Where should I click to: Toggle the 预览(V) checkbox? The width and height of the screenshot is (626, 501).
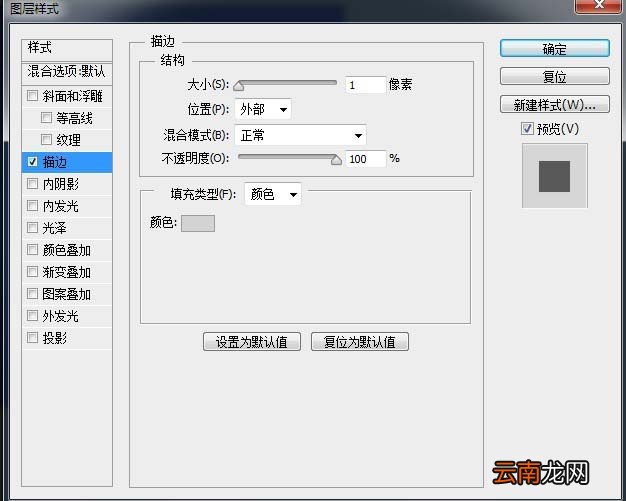pos(527,129)
